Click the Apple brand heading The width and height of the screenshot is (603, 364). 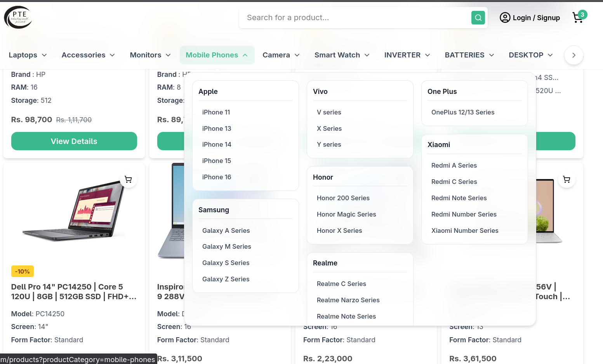click(208, 92)
